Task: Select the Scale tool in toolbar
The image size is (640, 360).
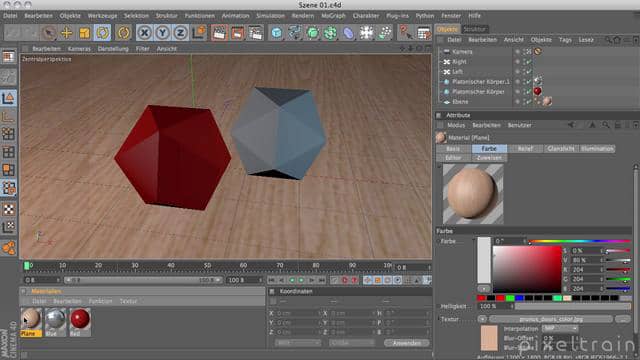Action: pyautogui.click(x=84, y=33)
